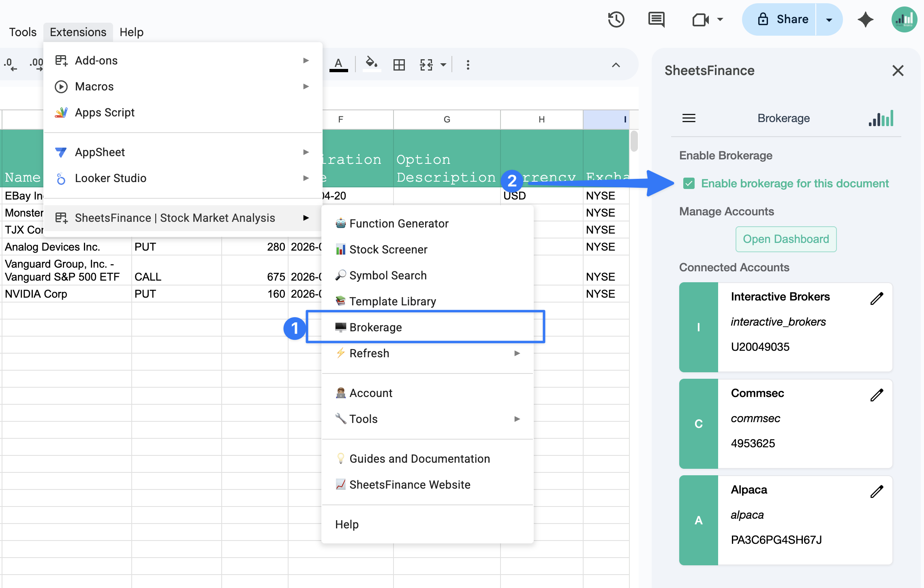Viewport: 924px width, 588px height.
Task: Open Account menu item
Action: (428, 393)
